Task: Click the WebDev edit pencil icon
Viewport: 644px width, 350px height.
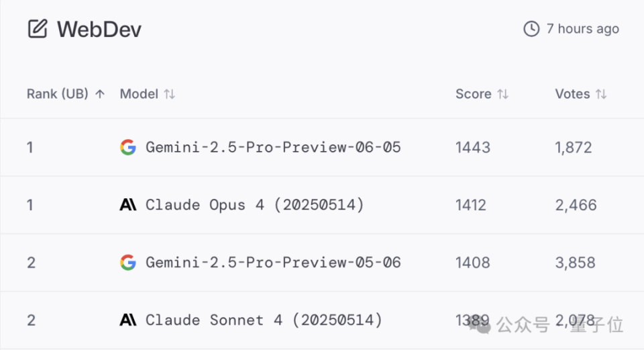Action: [x=38, y=29]
